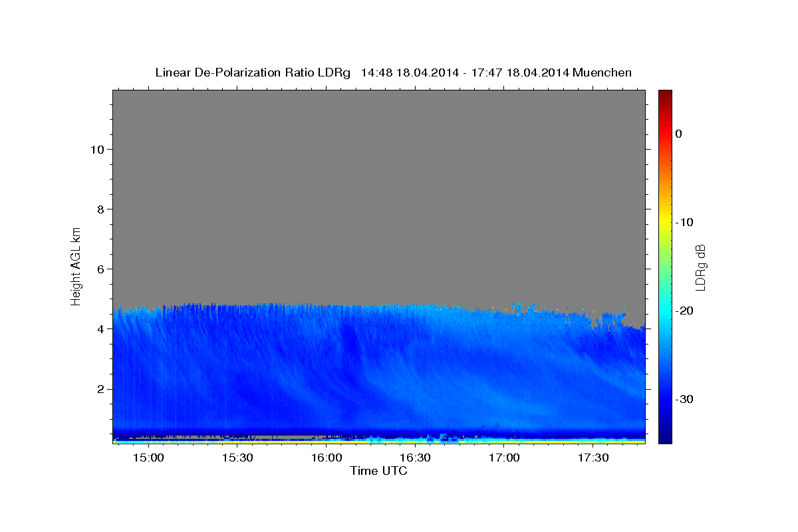Click the plot title mentioning Muenchen

(393, 72)
